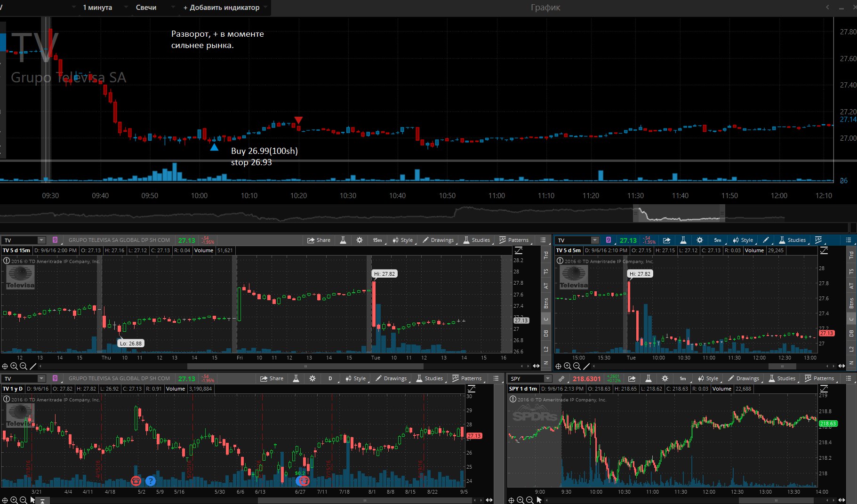Screen dimensions: 857x504
Task: Open the patterns icon in the TV 5m toolbar
Action: coord(819,240)
